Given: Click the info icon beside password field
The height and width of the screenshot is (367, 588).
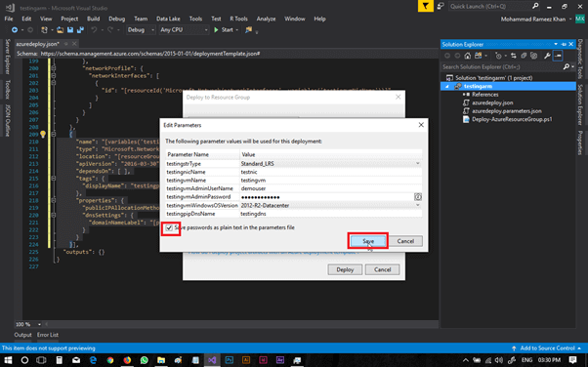Looking at the screenshot, I should click(x=418, y=197).
